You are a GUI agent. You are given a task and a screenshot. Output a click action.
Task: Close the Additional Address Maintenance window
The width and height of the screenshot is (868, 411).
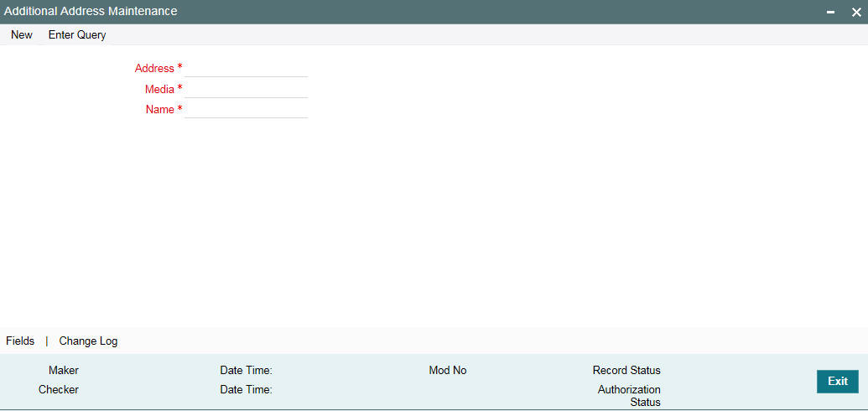855,13
